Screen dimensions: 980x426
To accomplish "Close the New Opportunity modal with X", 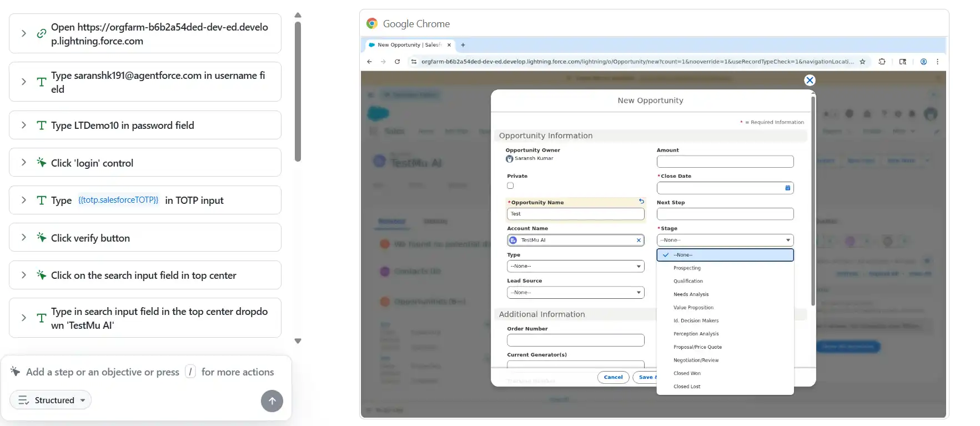I will pos(810,80).
